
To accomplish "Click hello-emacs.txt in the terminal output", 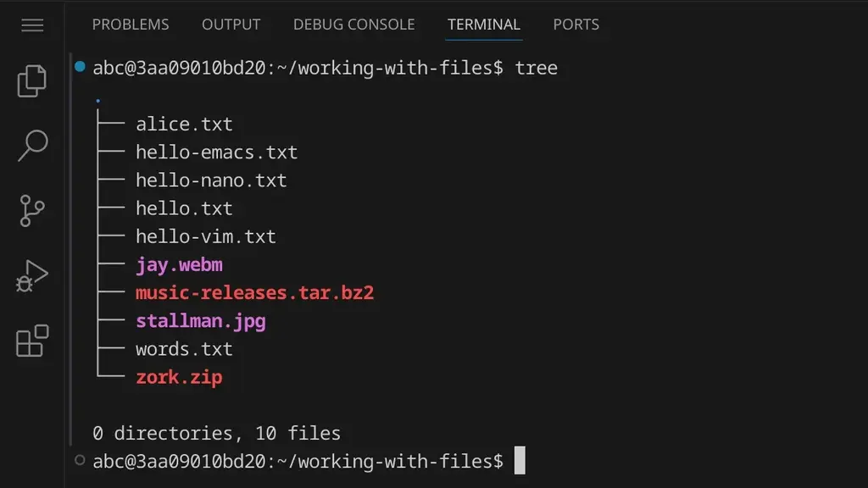I will [216, 152].
